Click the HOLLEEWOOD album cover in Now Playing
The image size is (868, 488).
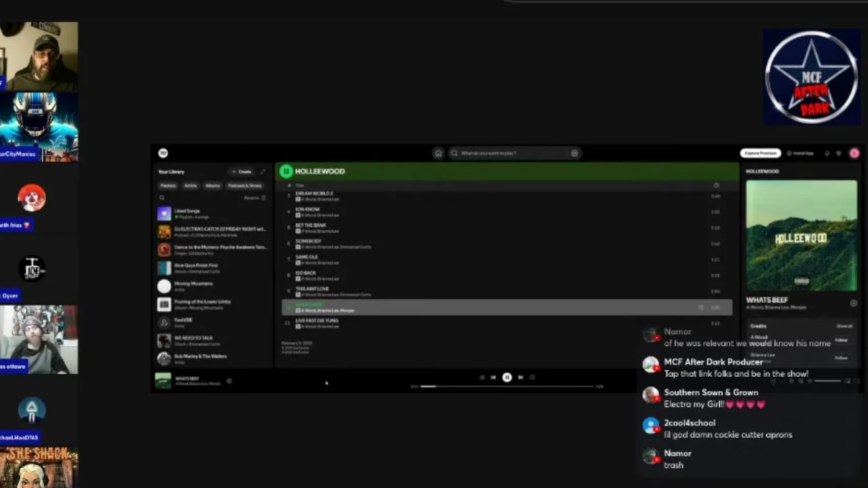click(x=801, y=235)
